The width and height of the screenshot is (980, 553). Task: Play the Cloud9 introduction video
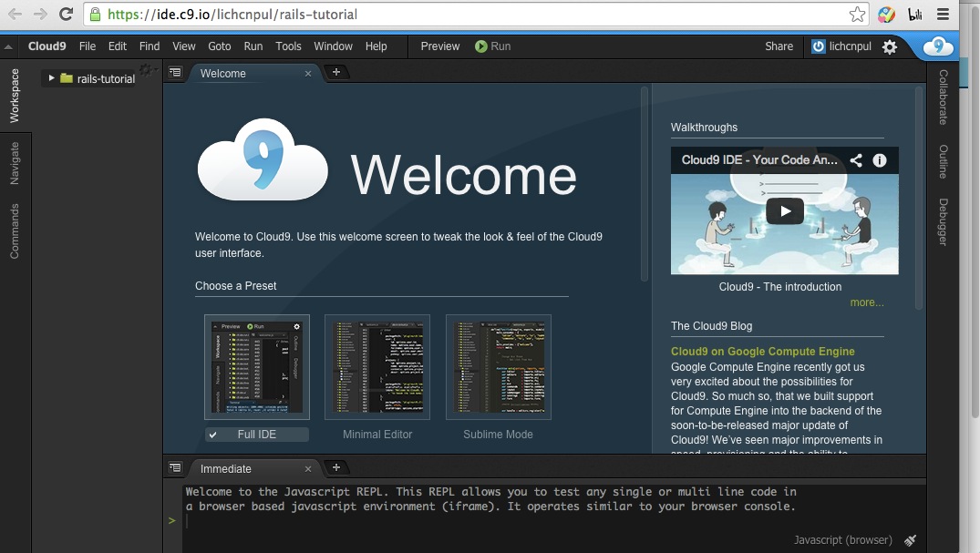[785, 211]
